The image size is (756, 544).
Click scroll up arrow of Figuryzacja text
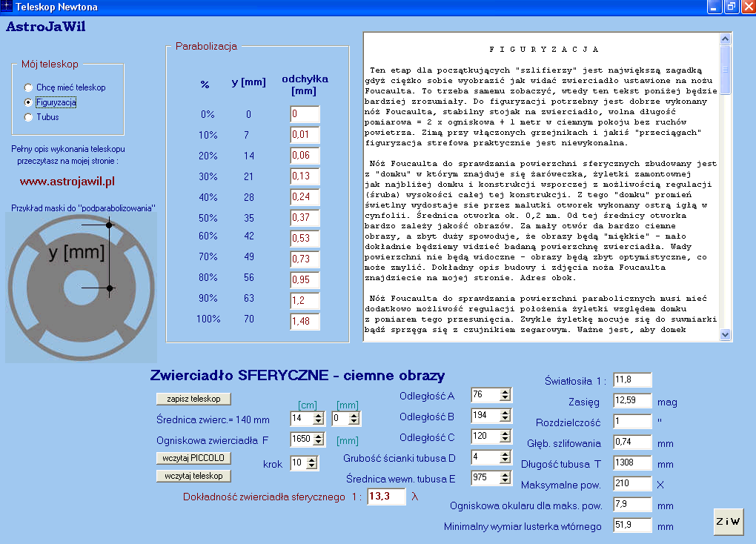pyautogui.click(x=725, y=39)
